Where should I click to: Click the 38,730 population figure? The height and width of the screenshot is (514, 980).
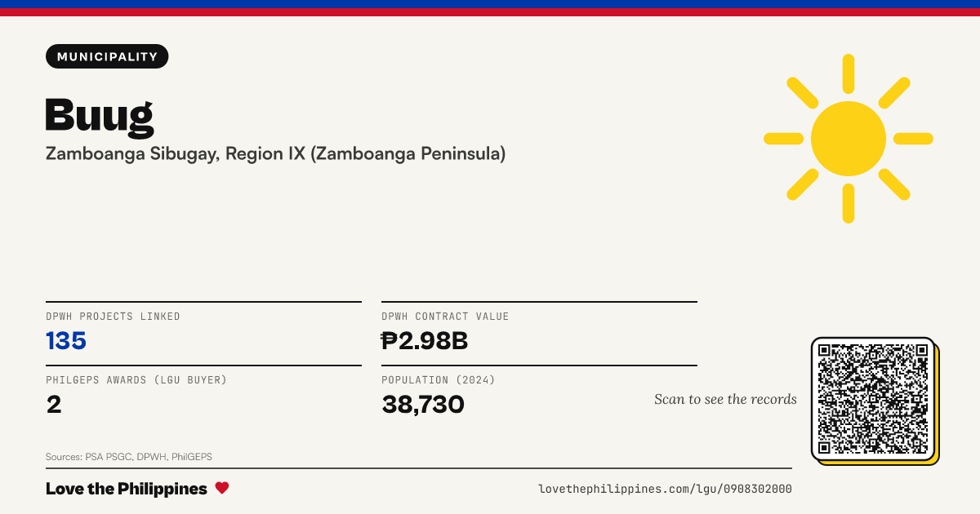[x=423, y=405]
